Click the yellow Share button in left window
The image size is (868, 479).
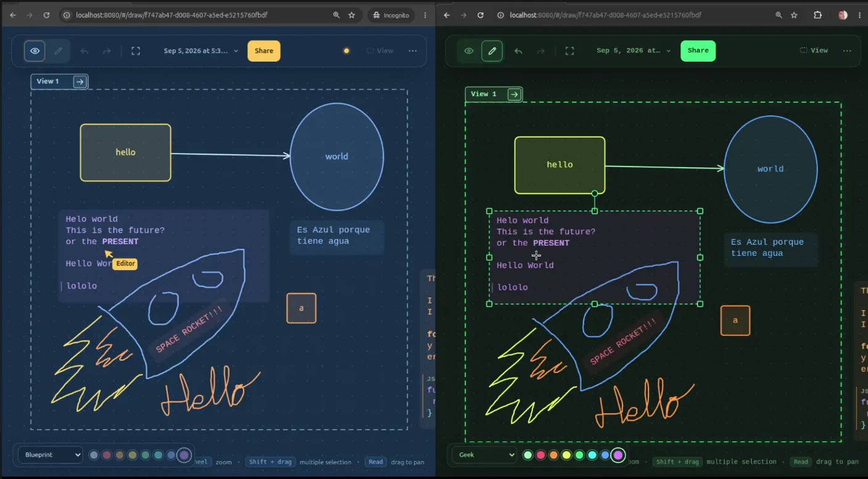[x=264, y=51]
